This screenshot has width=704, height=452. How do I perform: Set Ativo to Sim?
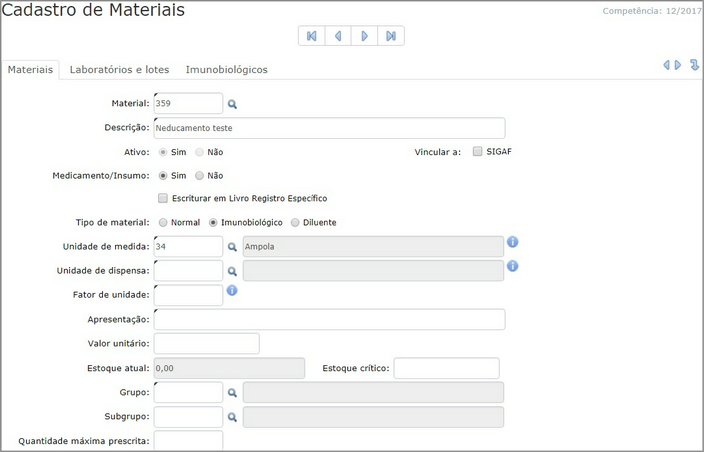163,152
